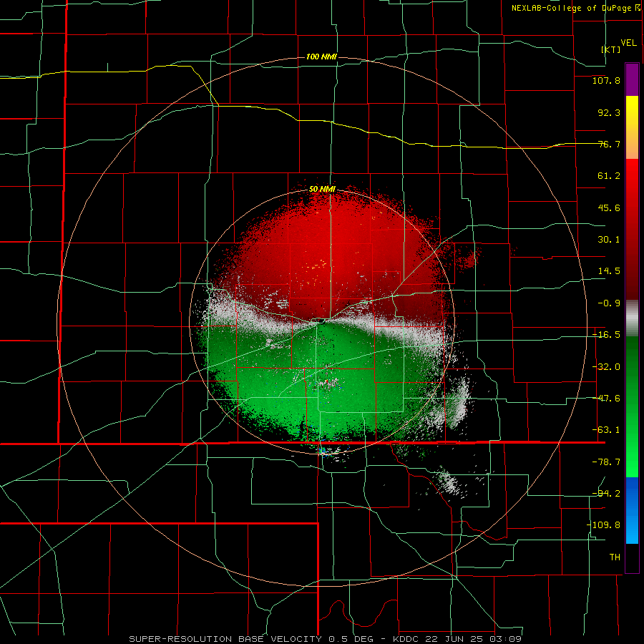This screenshot has width=644, height=644.
Task: Click the VEL legend title
Action: [628, 43]
